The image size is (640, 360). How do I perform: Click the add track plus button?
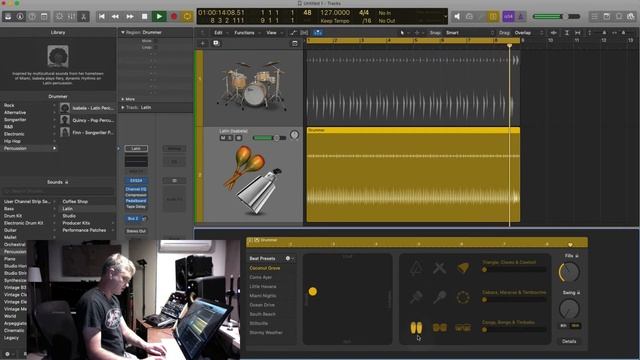click(202, 43)
